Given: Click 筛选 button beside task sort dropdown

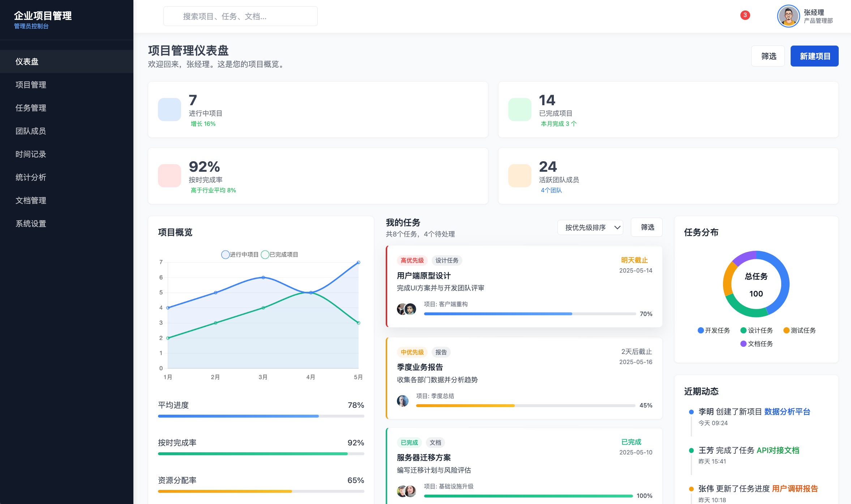Looking at the screenshot, I should click(647, 227).
